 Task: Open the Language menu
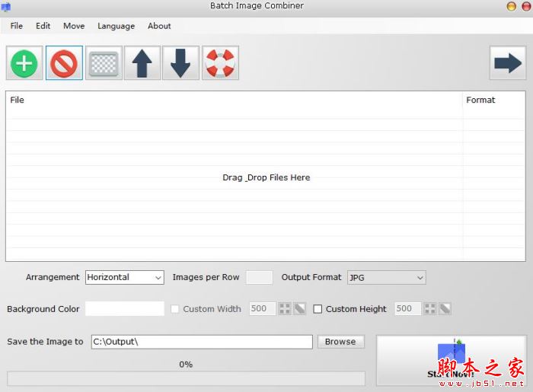116,26
